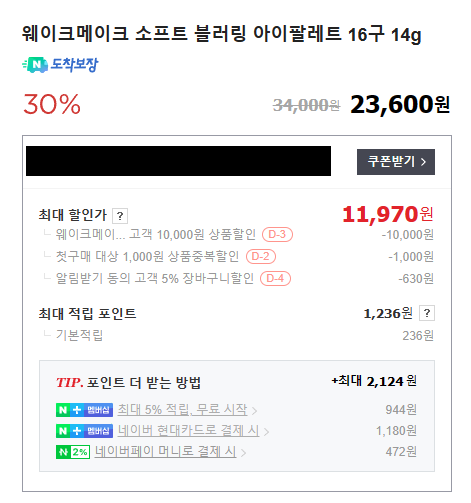
Task: Click the N+ 멤버십 badge beside 최대 5% 적립
Action: (x=84, y=410)
